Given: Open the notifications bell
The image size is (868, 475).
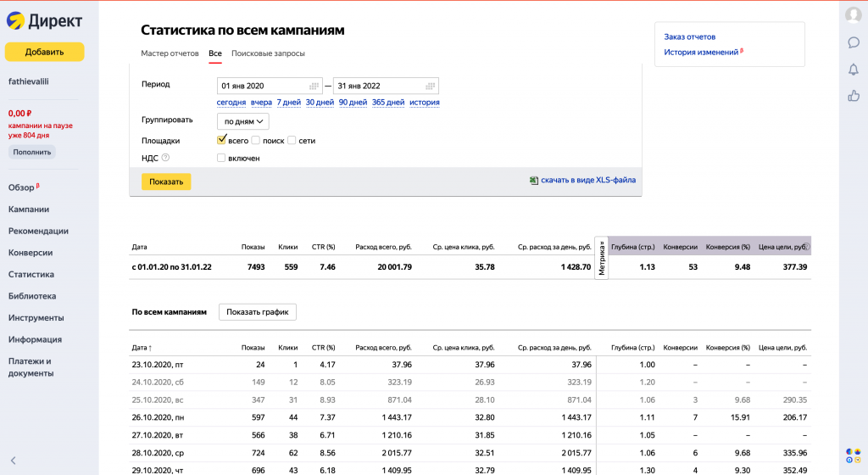Looking at the screenshot, I should click(854, 70).
